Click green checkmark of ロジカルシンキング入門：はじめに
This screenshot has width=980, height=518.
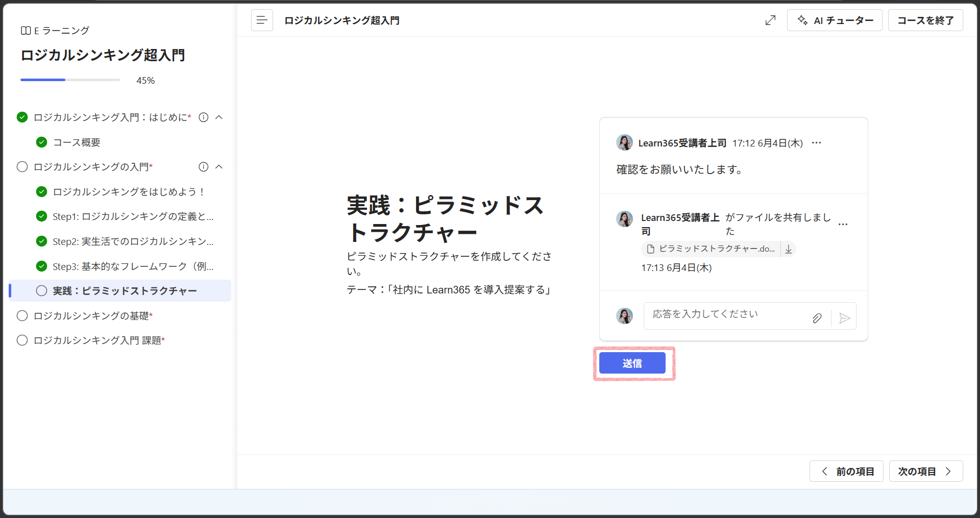(22, 117)
